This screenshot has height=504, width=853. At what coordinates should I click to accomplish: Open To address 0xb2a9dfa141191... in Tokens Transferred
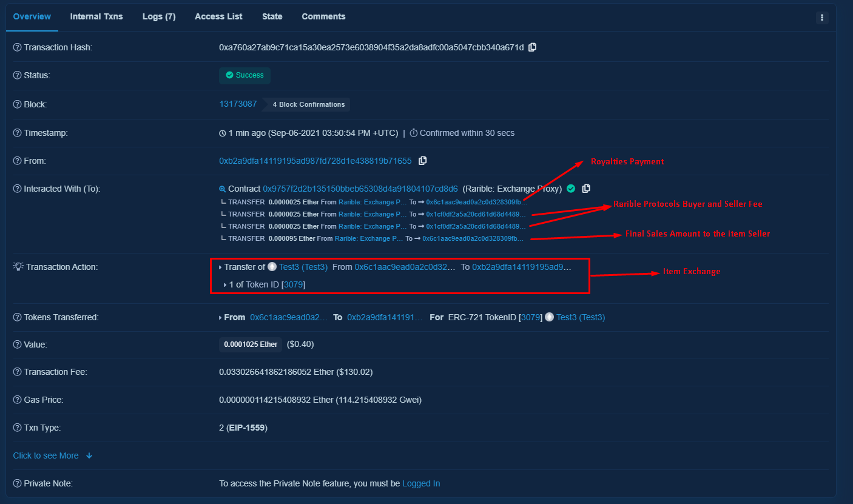[x=385, y=317]
